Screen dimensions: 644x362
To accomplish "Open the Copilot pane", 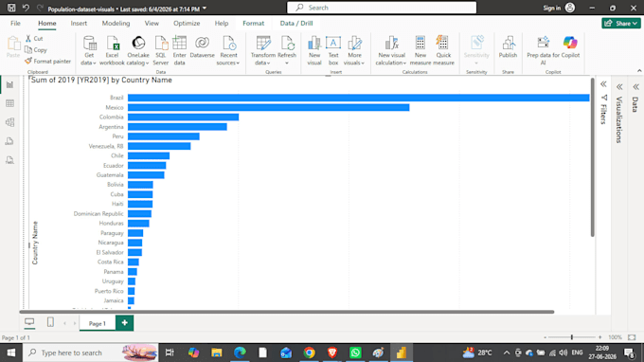I will pos(570,46).
